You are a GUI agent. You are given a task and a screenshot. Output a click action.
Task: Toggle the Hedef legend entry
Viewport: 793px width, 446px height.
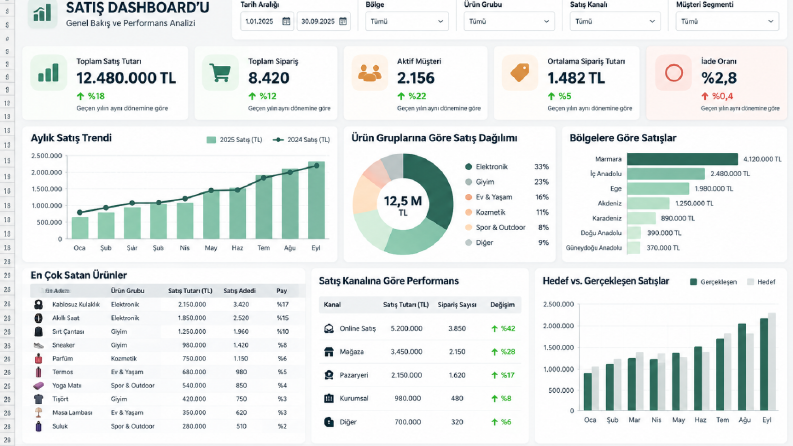click(x=761, y=282)
